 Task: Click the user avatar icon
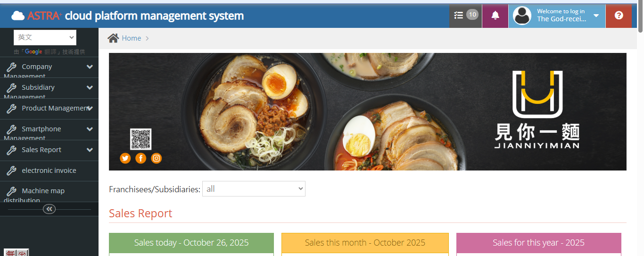(x=522, y=16)
